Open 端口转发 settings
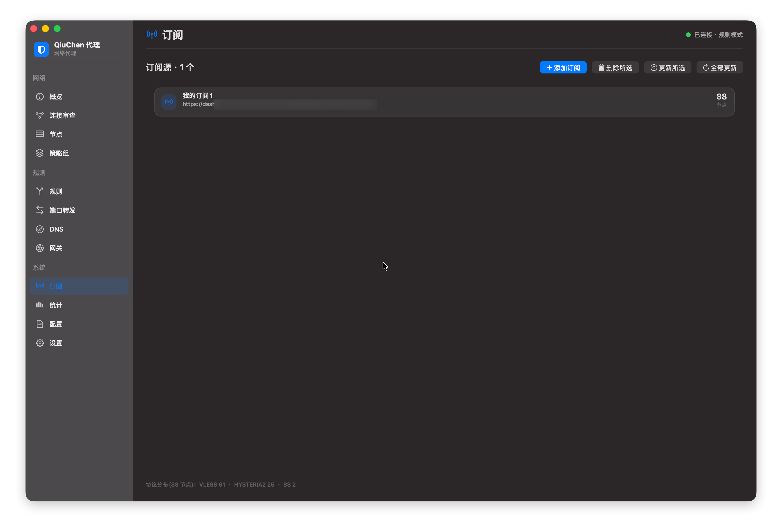 click(79, 210)
